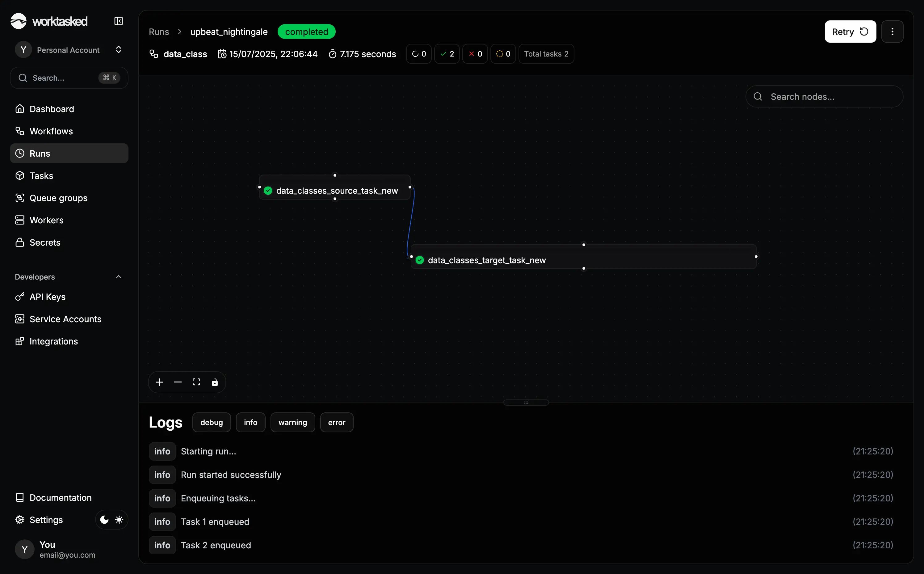The width and height of the screenshot is (924, 574).
Task: Open the Personal Account switcher
Action: [69, 50]
